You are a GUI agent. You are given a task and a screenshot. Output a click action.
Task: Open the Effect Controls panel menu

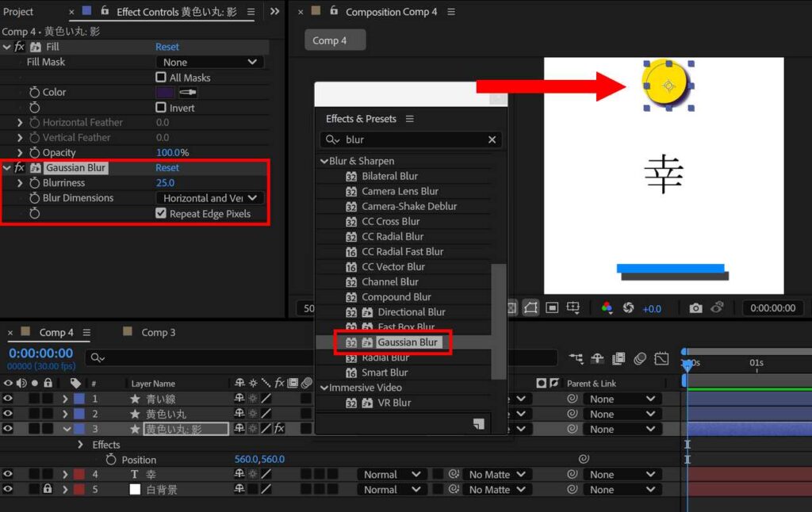tap(251, 12)
